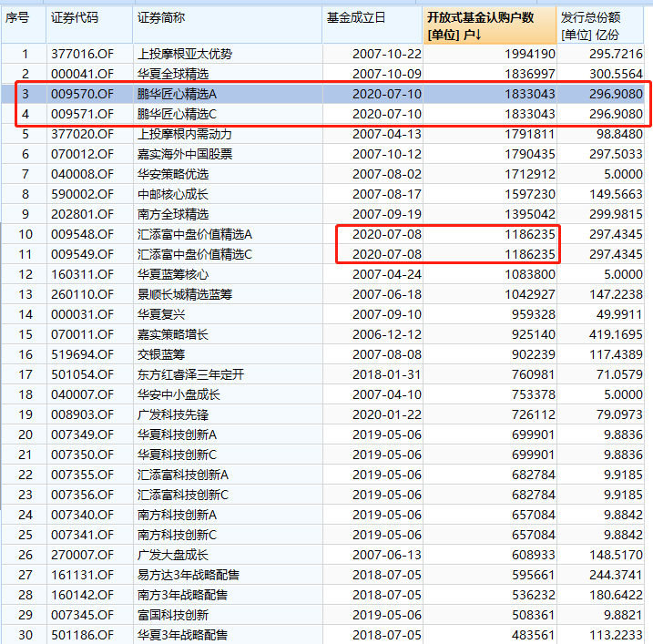Viewport: 653px width, 644px height.
Task: Select fund name 广发大盘成长
Action: click(x=173, y=555)
